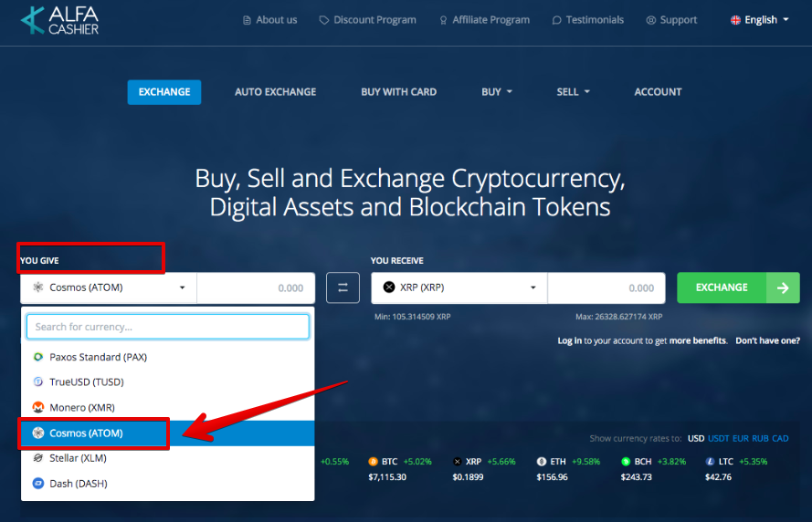Open the English language dropdown
The width and height of the screenshot is (812, 522).
760,20
